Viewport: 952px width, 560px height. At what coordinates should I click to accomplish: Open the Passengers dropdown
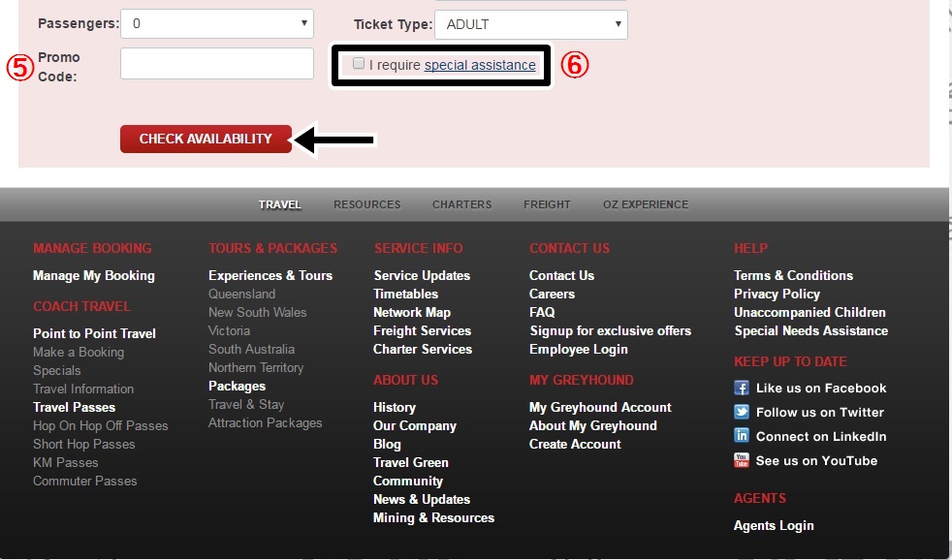[x=217, y=24]
